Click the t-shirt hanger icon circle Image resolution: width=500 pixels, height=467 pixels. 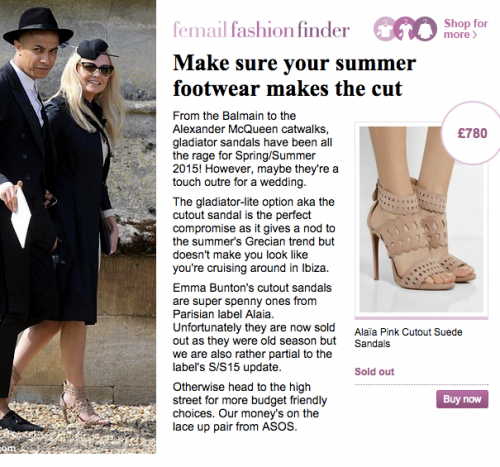pos(384,29)
